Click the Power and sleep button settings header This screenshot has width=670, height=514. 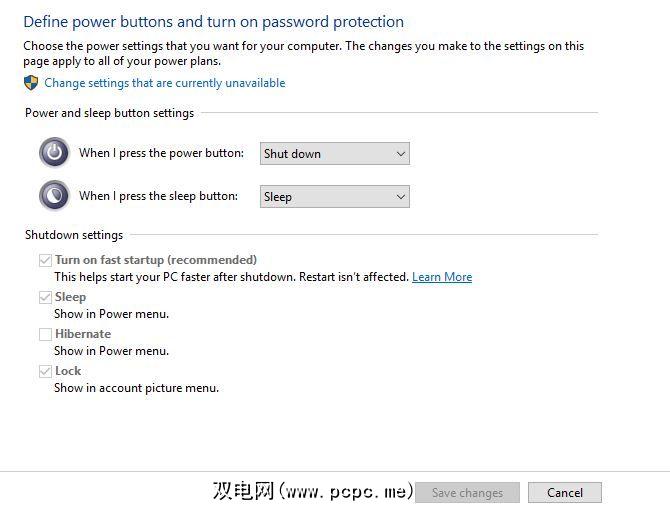tap(109, 113)
